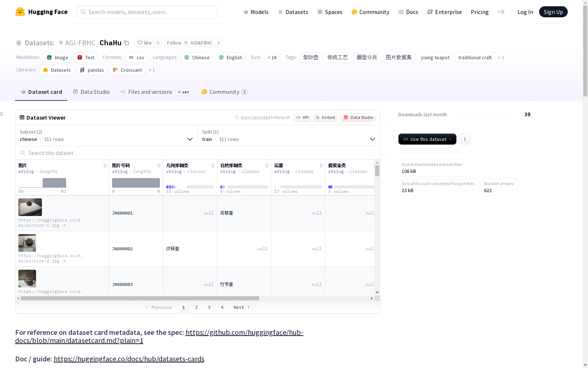Image resolution: width=588 pixels, height=368 pixels.
Task: Select the Chinese language tag
Action: 197,57
